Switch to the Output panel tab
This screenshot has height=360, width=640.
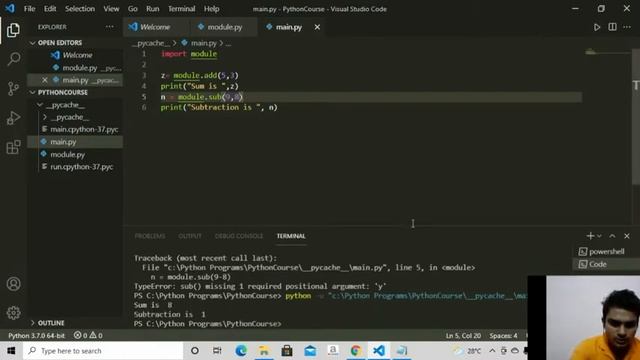coord(190,236)
